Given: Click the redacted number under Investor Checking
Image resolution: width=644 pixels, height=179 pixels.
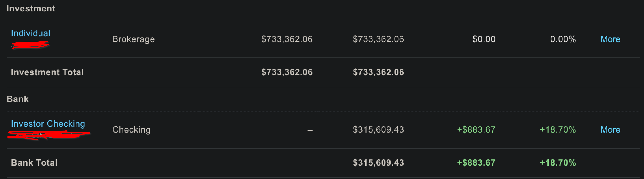Looking at the screenshot, I should point(49,135).
